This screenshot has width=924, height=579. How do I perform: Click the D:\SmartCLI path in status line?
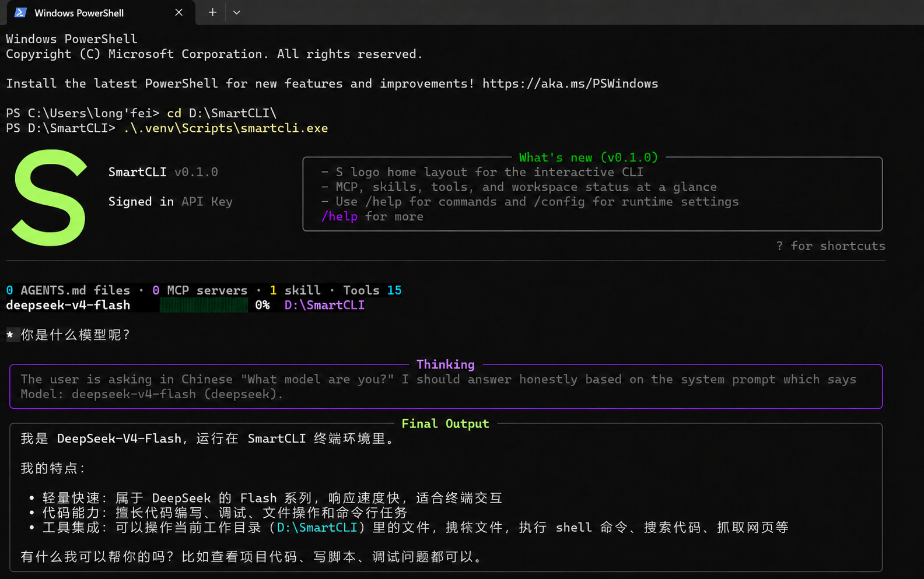tap(324, 305)
